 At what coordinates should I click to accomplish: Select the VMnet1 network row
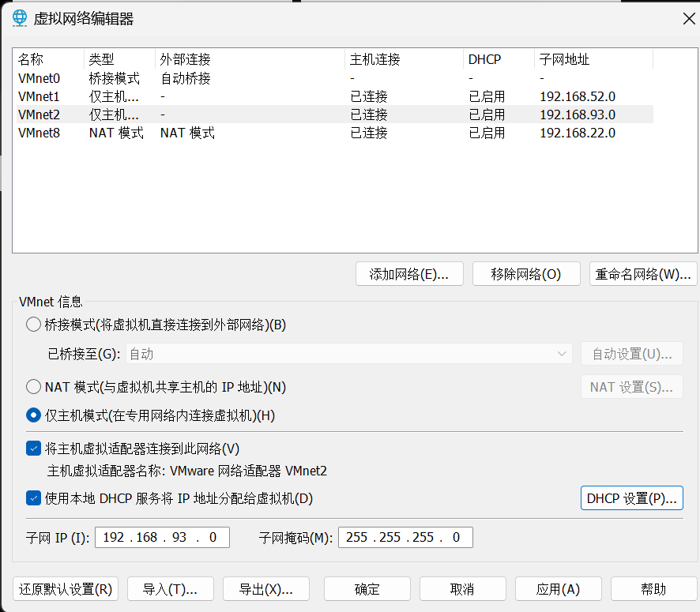(x=40, y=96)
